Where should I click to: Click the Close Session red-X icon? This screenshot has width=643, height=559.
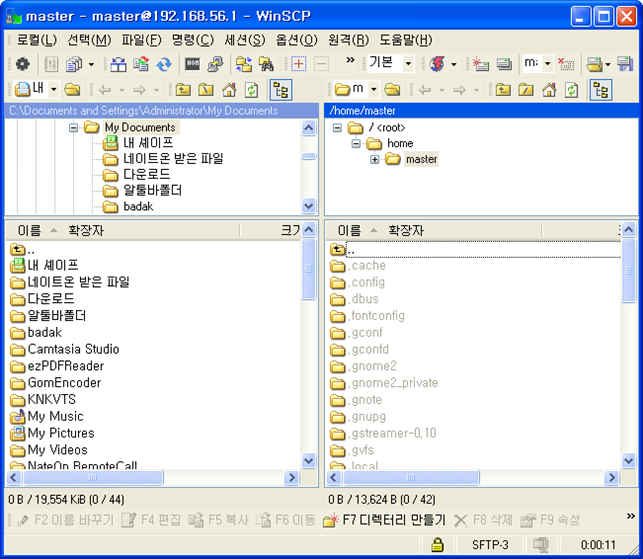(x=566, y=64)
